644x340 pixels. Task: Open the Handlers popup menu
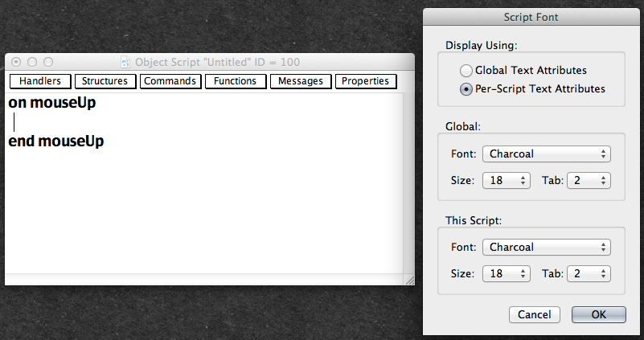(40, 81)
